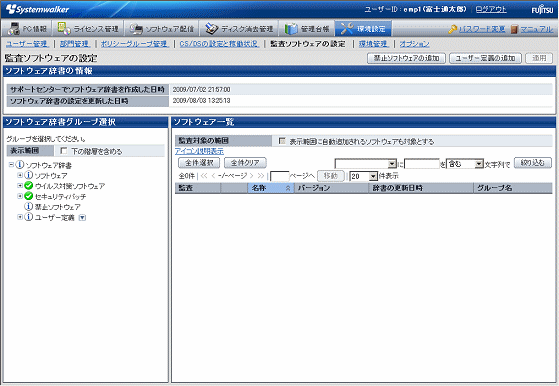
Task: Click ユーザー定義の追加 button
Action: point(485,58)
